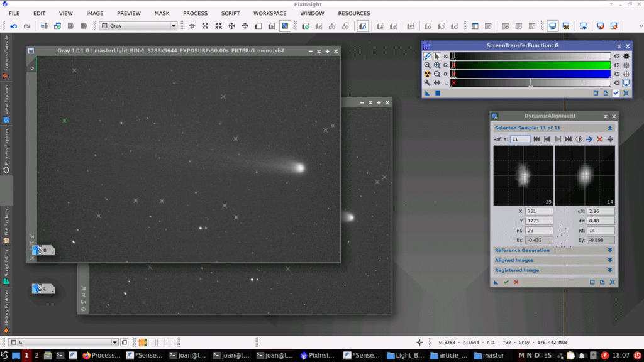Execute DynamicAlignment with green checkmark
Viewport: 644px width, 362px height.
click(506, 282)
